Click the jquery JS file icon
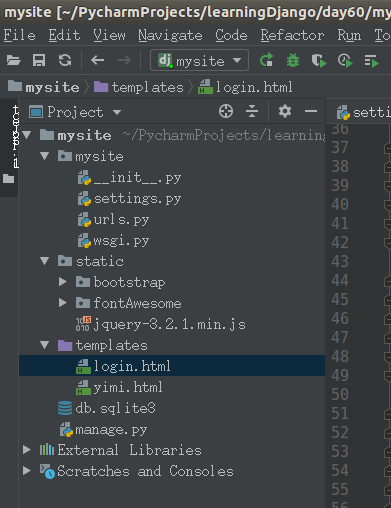Screen dimensions: 391x508 click(x=83, y=324)
